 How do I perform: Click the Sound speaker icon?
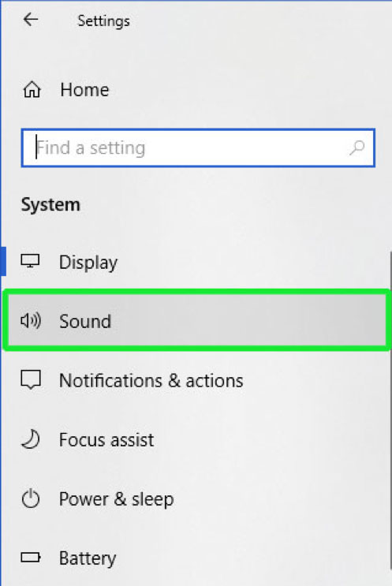[31, 321]
